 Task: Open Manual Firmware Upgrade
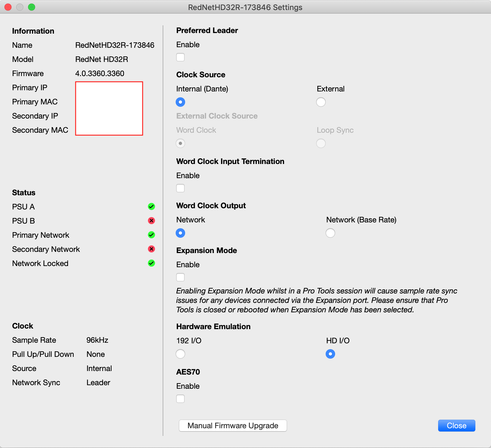pos(233,426)
